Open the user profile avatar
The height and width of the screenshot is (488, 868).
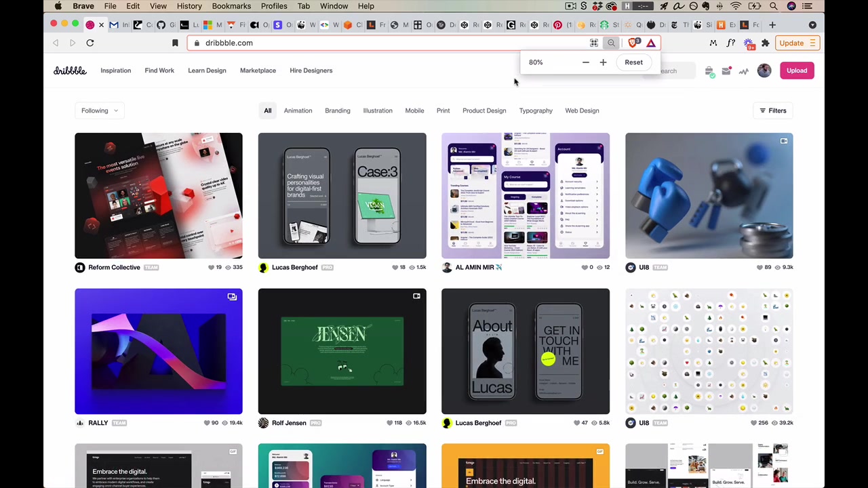[764, 70]
